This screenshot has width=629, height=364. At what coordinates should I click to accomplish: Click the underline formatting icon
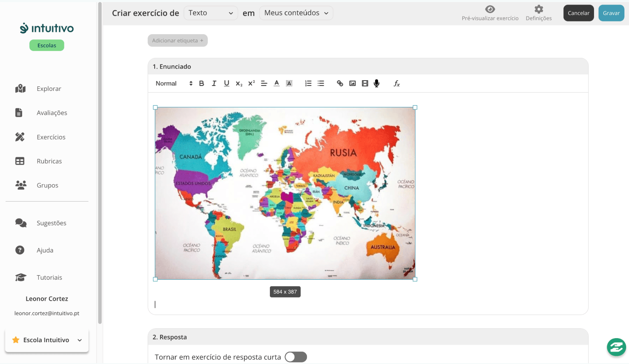[227, 83]
